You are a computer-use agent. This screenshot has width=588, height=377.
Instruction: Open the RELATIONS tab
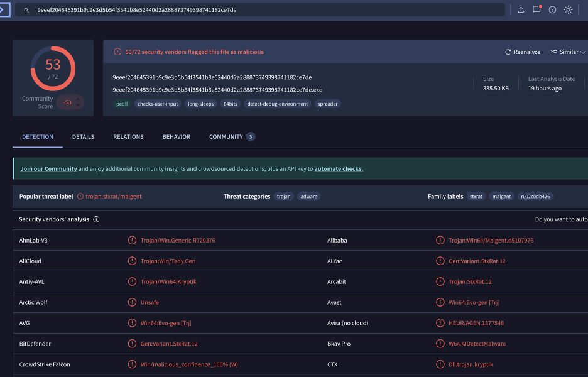pyautogui.click(x=128, y=137)
